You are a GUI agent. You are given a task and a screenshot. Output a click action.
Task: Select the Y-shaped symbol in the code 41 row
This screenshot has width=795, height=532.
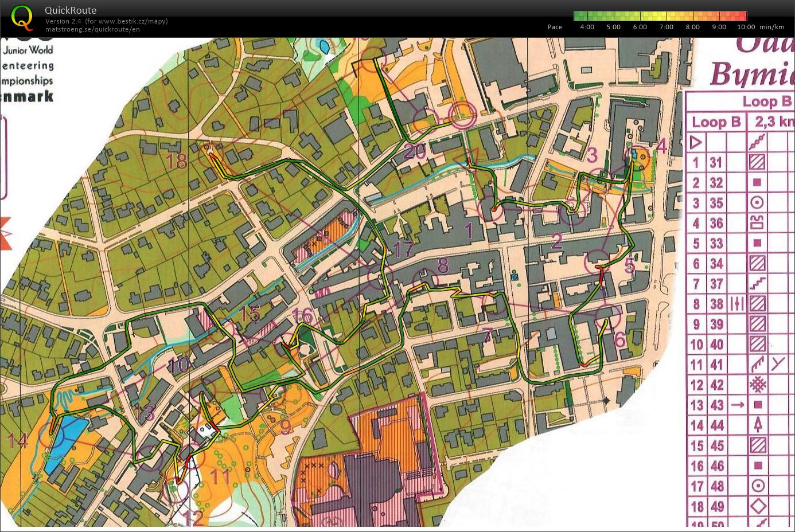point(778,364)
